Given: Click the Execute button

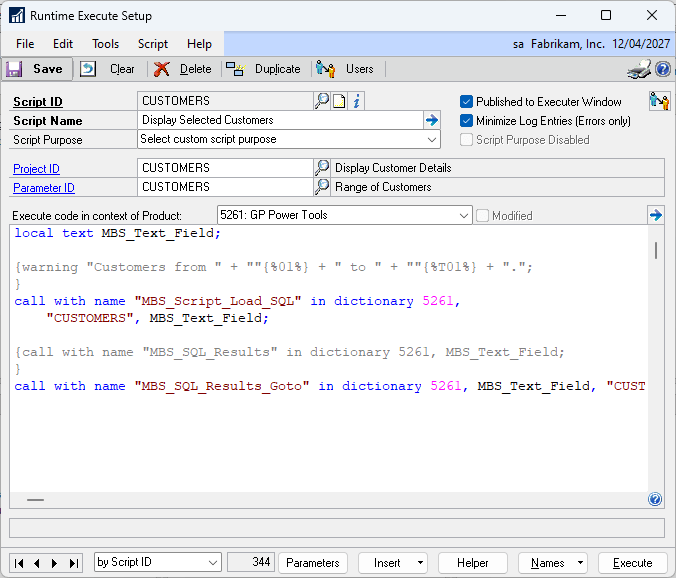Looking at the screenshot, I should point(632,563).
